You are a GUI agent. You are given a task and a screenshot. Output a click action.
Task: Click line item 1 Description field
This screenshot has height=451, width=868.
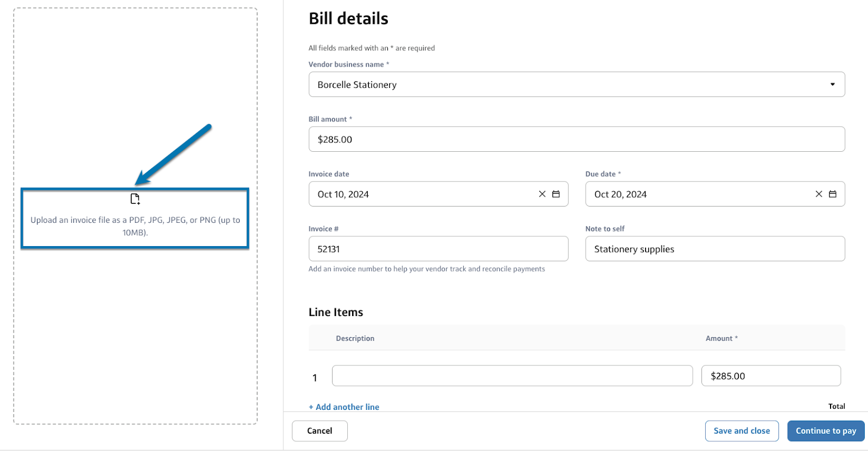tap(512, 376)
